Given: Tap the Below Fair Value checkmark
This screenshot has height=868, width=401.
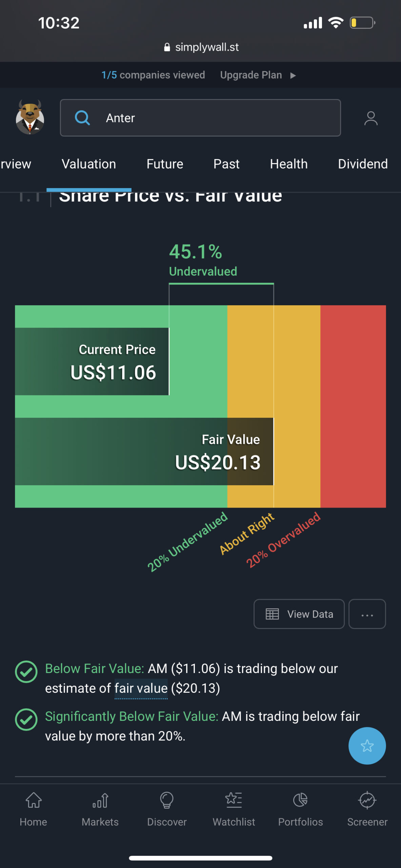Looking at the screenshot, I should 26,672.
